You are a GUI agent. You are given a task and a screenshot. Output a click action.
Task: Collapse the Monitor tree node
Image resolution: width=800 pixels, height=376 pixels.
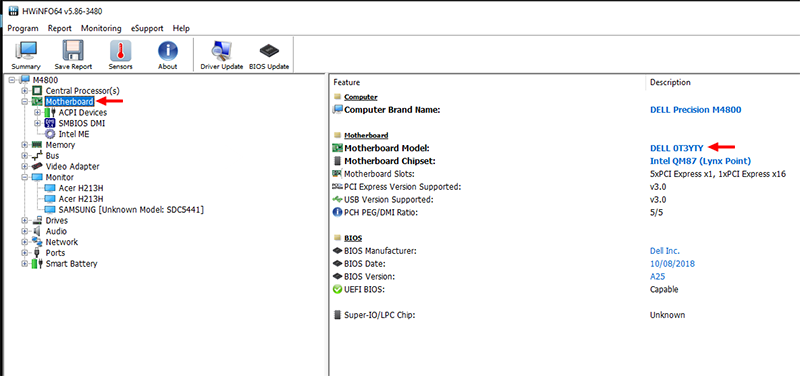(24, 177)
